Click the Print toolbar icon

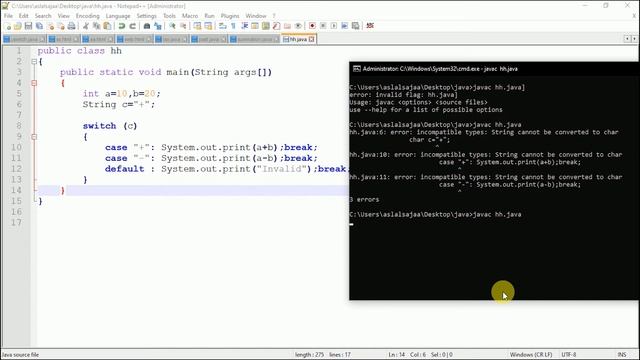(x=71, y=26)
